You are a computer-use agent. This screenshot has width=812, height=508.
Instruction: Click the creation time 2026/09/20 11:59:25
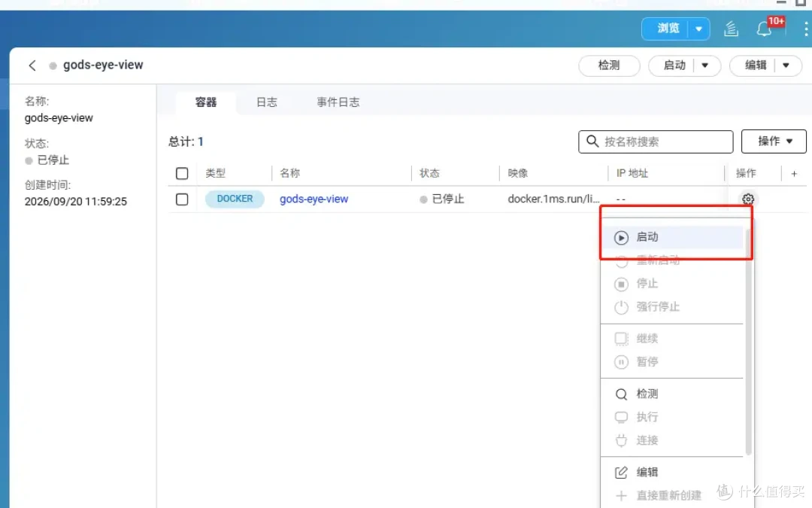[76, 202]
